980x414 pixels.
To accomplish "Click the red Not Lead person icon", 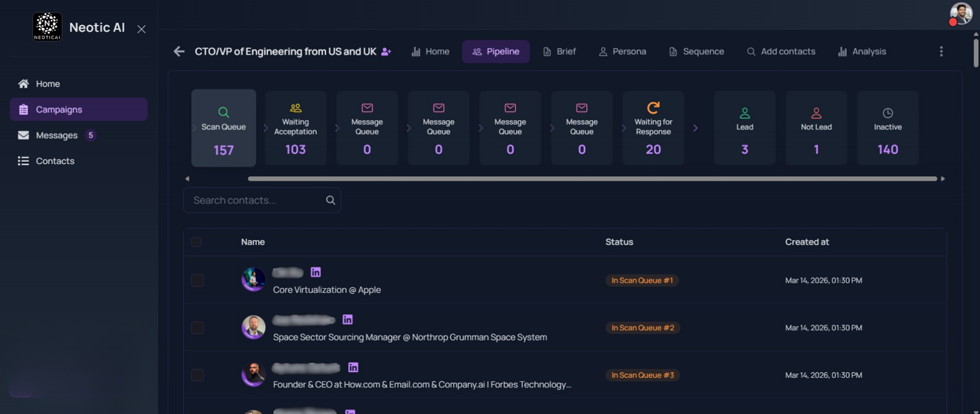I will [816, 113].
